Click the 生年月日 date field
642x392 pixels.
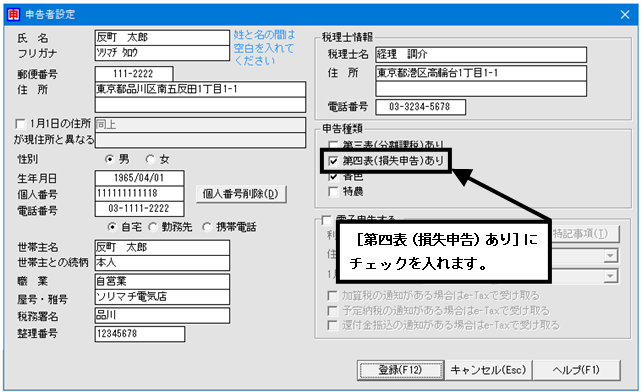pos(139,178)
